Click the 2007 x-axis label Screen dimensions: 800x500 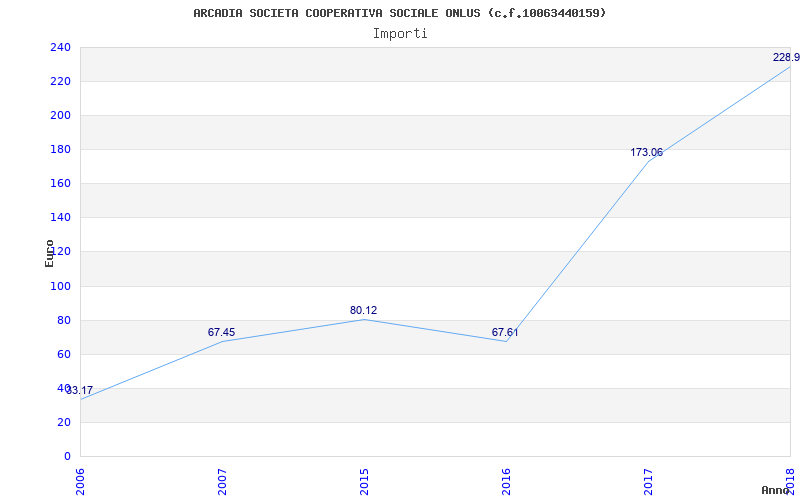pyautogui.click(x=222, y=482)
